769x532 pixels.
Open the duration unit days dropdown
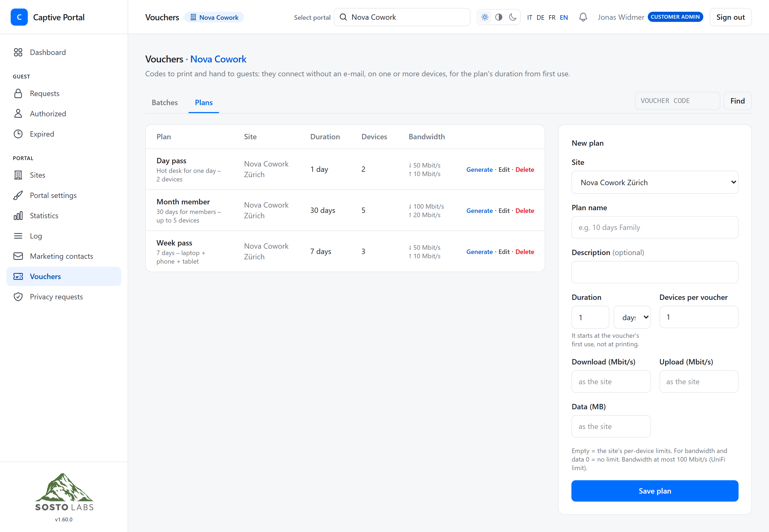click(632, 317)
